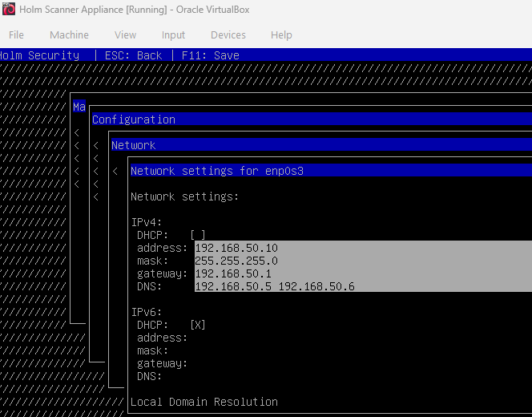Click the IPv4 DNS servers field

click(x=364, y=286)
